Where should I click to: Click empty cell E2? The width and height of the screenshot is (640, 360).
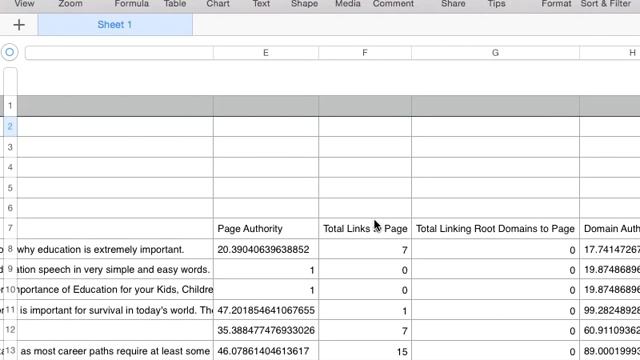pyautogui.click(x=266, y=127)
